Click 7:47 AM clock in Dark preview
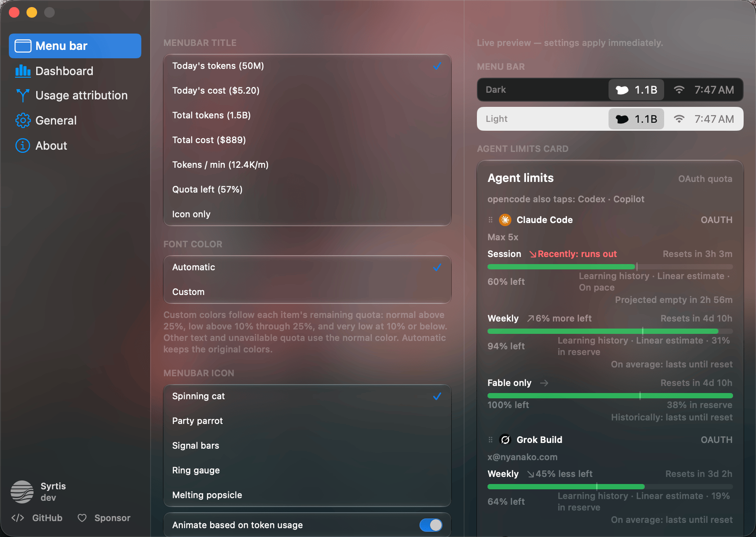The image size is (756, 537). click(x=714, y=90)
